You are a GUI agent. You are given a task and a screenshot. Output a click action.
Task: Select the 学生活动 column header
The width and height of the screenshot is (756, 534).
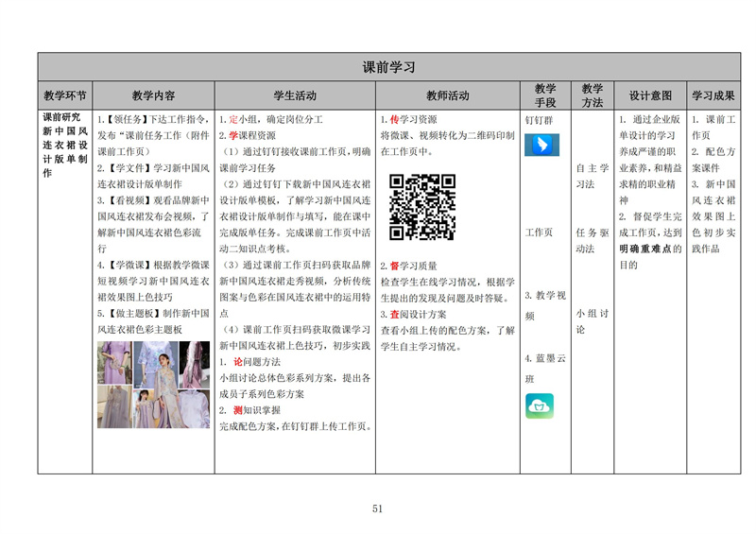click(x=295, y=95)
